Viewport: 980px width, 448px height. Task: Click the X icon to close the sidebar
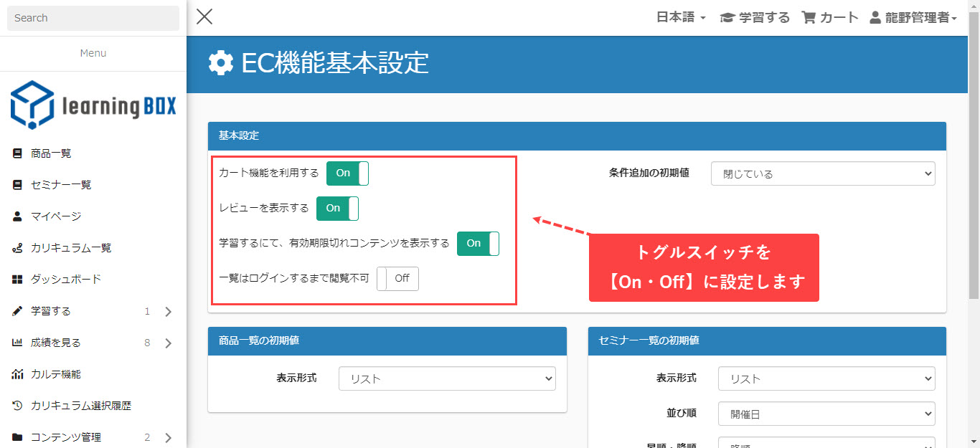[x=204, y=17]
